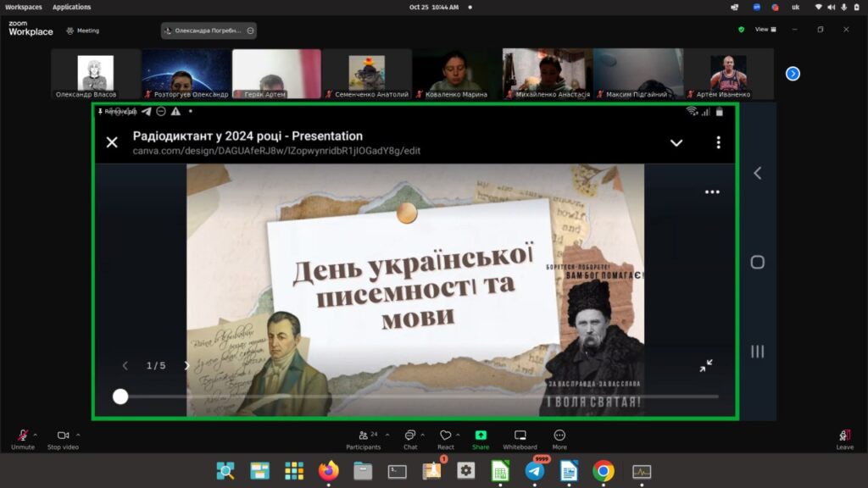The image size is (868, 488).
Task: Open the Whiteboard
Action: [x=520, y=440]
